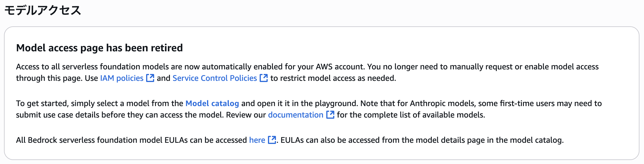Click 'to restrict model access as needed' text

pos(333,78)
